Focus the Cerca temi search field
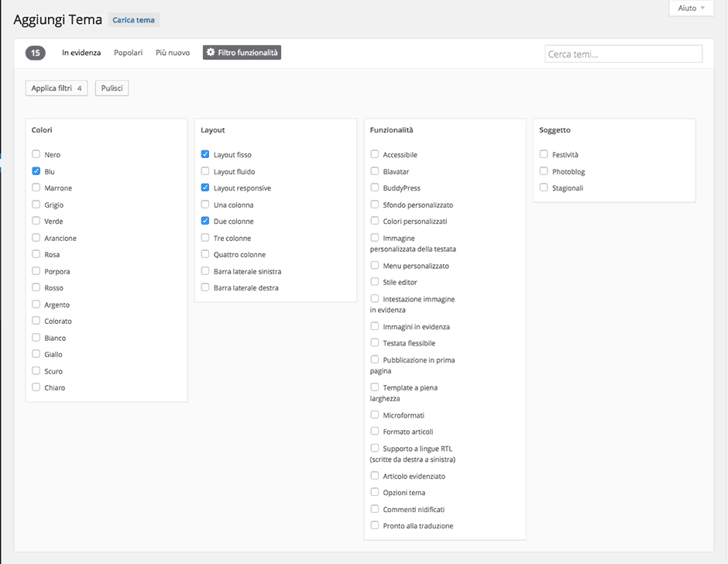Image resolution: width=728 pixels, height=564 pixels. [x=623, y=54]
